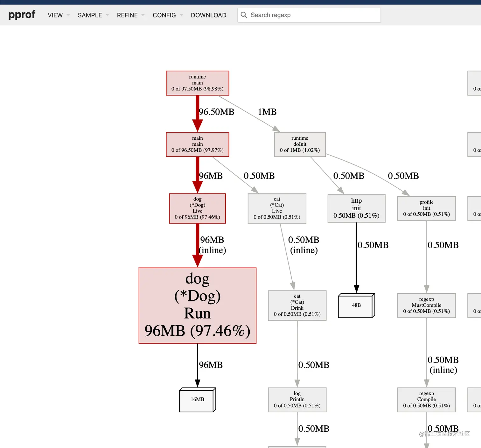
Task: Click the 0.50MB edge label into profile init
Action: (403, 176)
